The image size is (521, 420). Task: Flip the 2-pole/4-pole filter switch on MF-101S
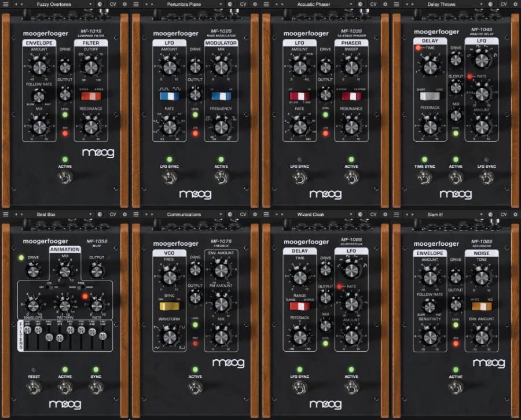[x=89, y=95]
